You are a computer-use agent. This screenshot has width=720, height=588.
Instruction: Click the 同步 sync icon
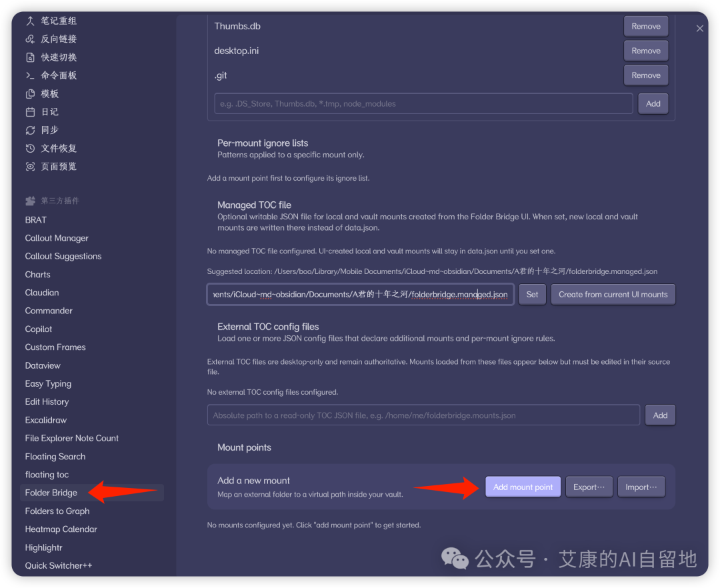click(30, 131)
